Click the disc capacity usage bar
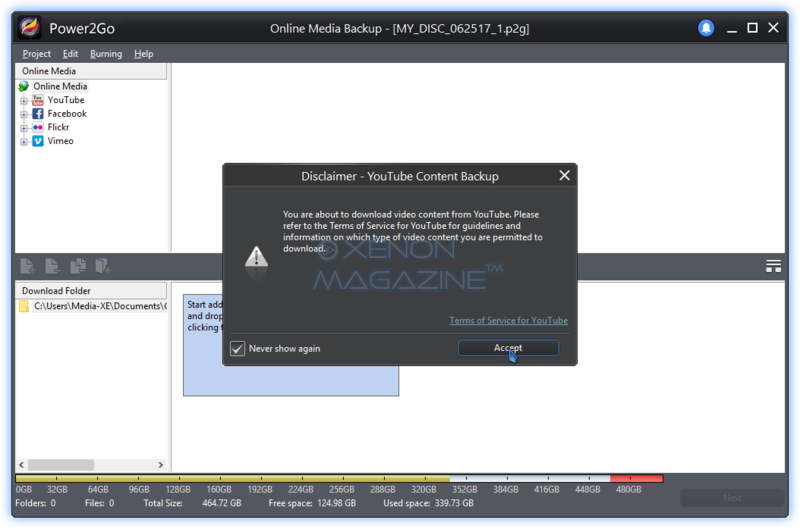This screenshot has height=529, width=800. (339, 478)
